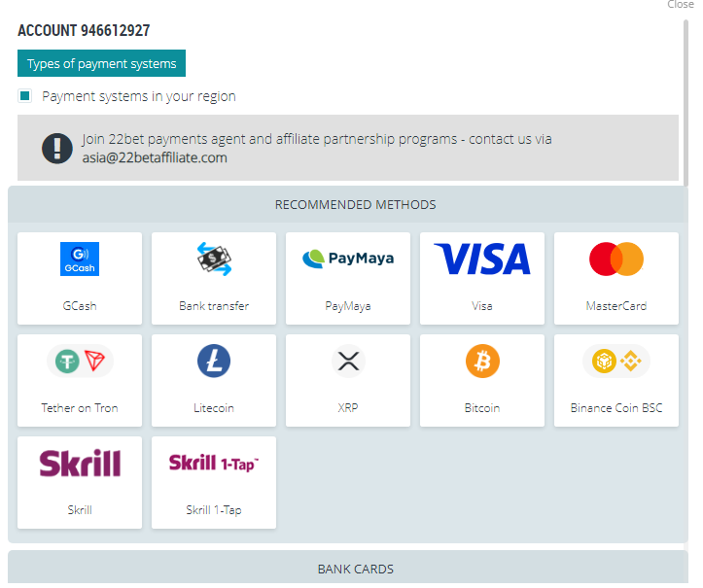Pick the Litecoin coin icon
The image size is (703, 588).
click(214, 362)
